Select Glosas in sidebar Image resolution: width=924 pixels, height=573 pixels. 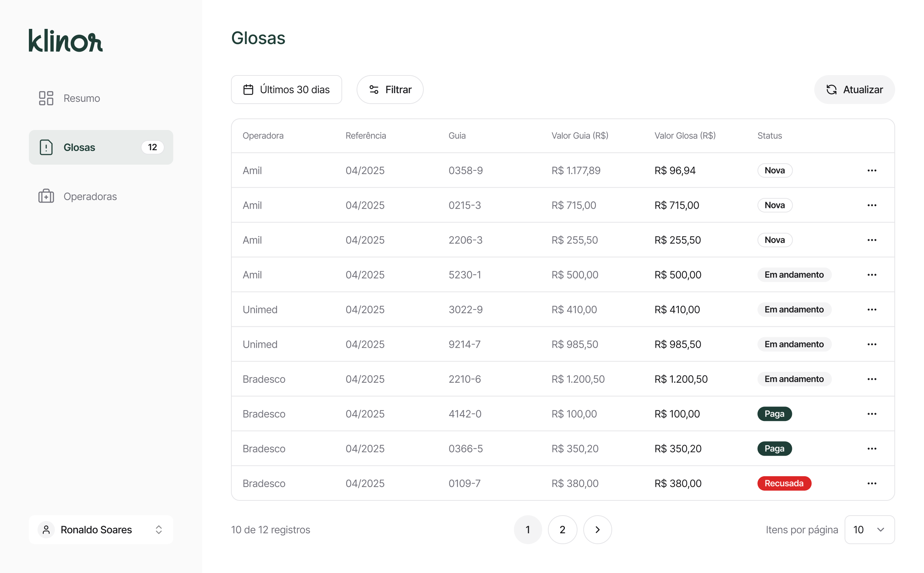click(x=101, y=147)
